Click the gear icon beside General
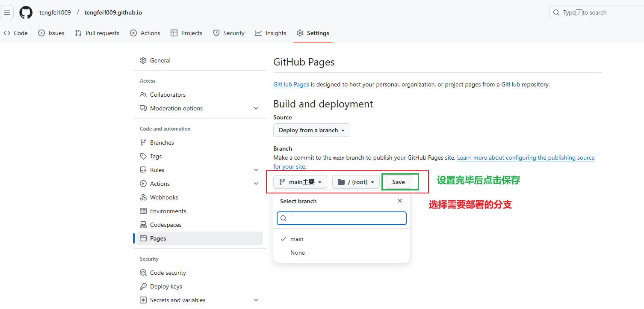The height and width of the screenshot is (309, 644). coord(143,60)
